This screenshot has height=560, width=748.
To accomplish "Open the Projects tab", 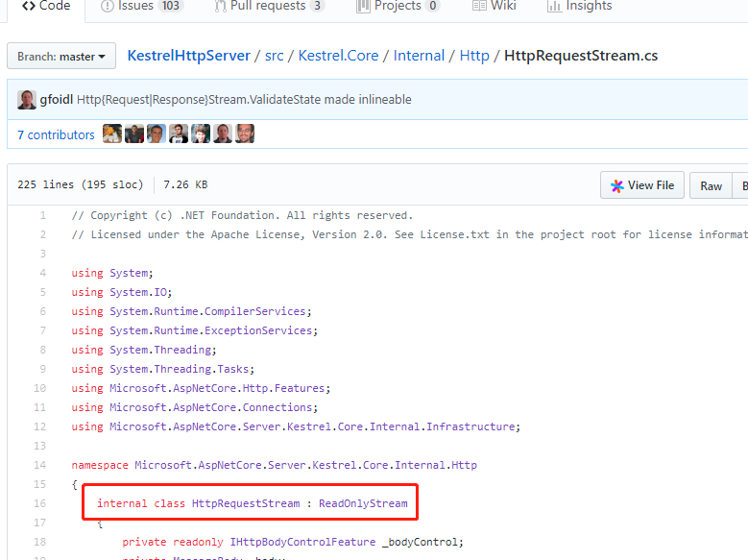I will pos(398,6).
